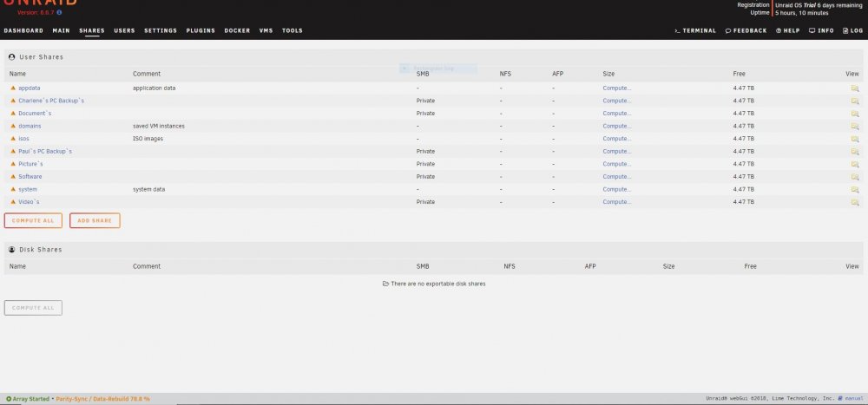This screenshot has height=405, width=868.
Task: Open the Software share link
Action: coord(30,177)
